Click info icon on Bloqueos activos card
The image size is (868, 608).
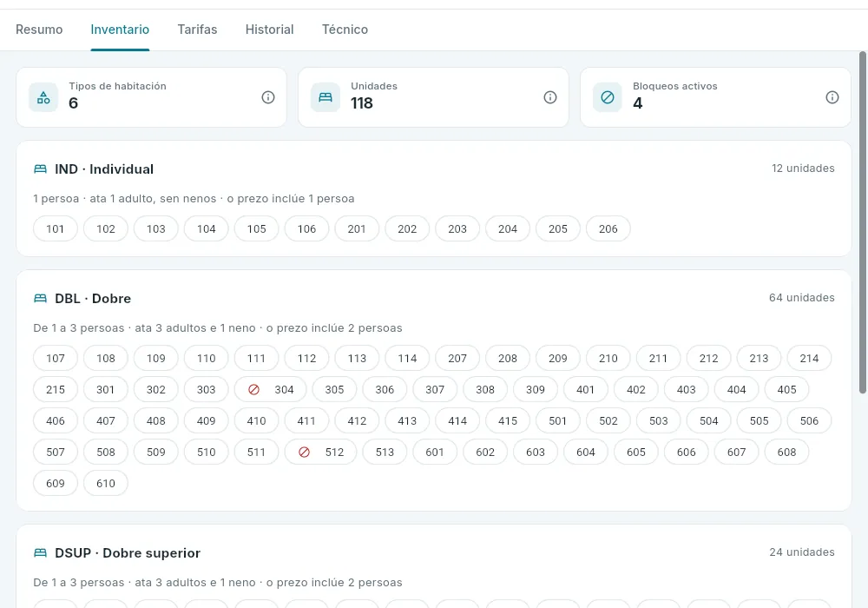(832, 97)
